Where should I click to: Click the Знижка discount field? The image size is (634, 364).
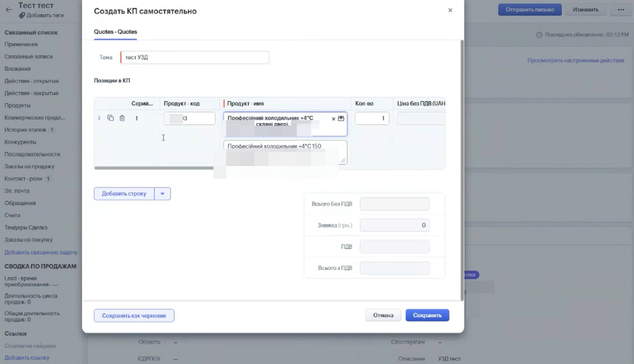click(394, 225)
